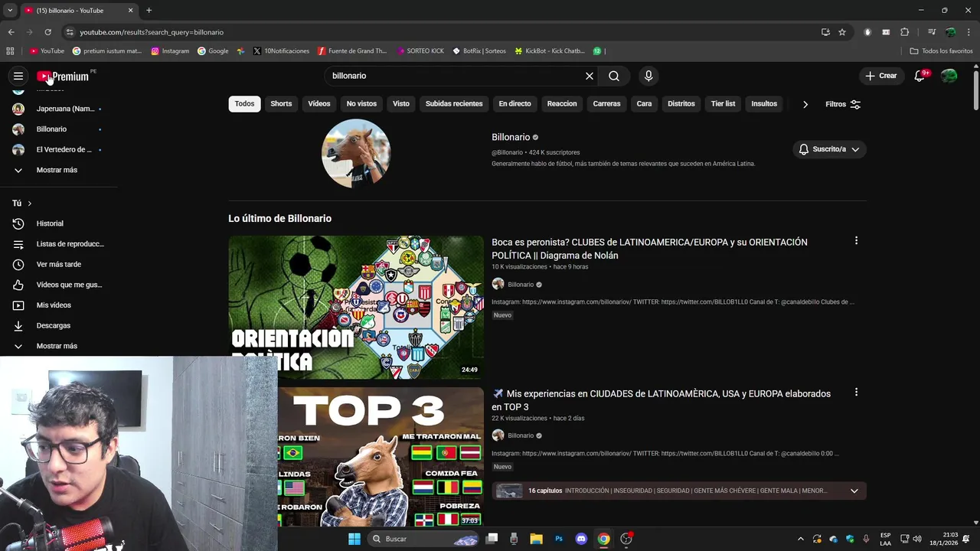Select the Carreras filter chip

606,104
